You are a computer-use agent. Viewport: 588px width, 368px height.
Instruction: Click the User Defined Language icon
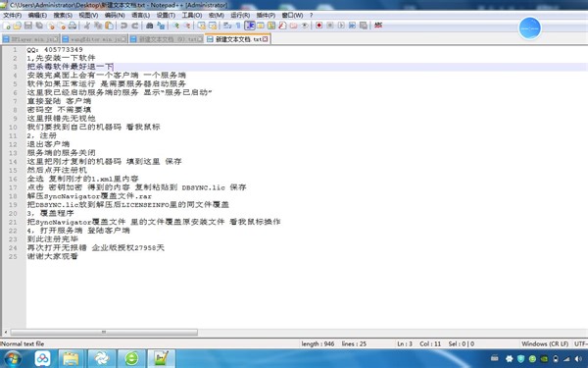(x=261, y=26)
